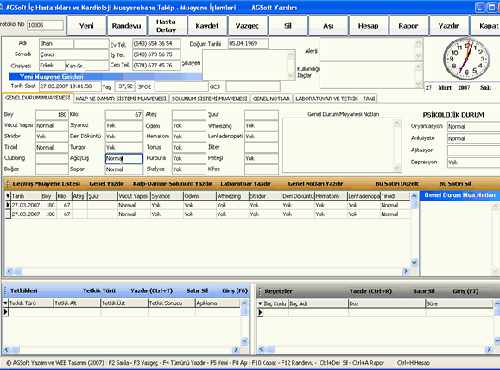Click the Tarih column header
This screenshot has width=500, height=370.
tap(26, 196)
